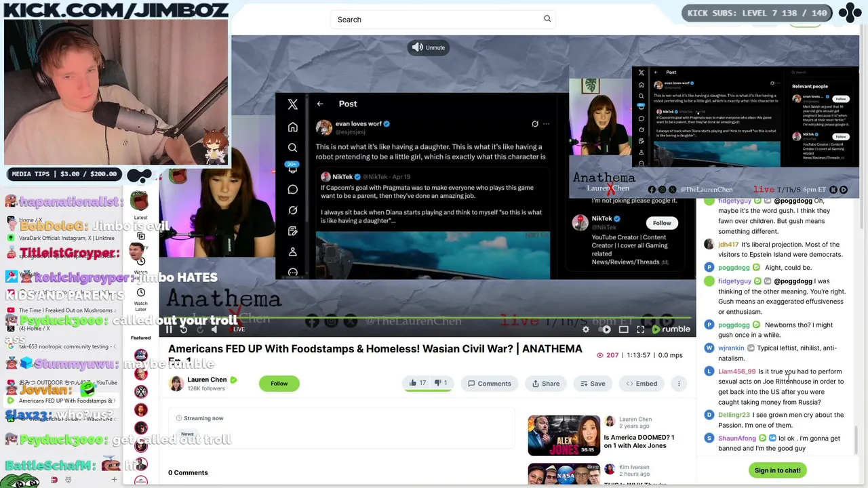Image resolution: width=868 pixels, height=488 pixels.
Task: Open the Embed code option
Action: pyautogui.click(x=642, y=384)
